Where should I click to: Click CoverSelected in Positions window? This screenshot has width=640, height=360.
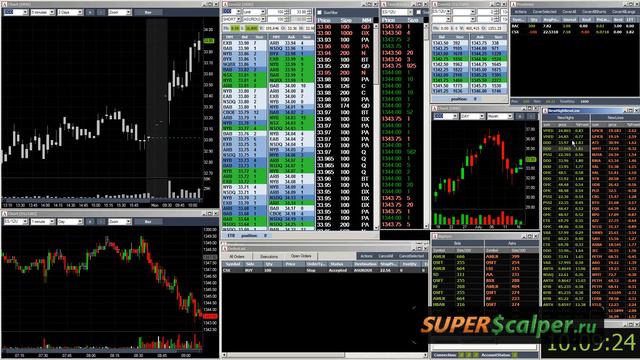(544, 12)
